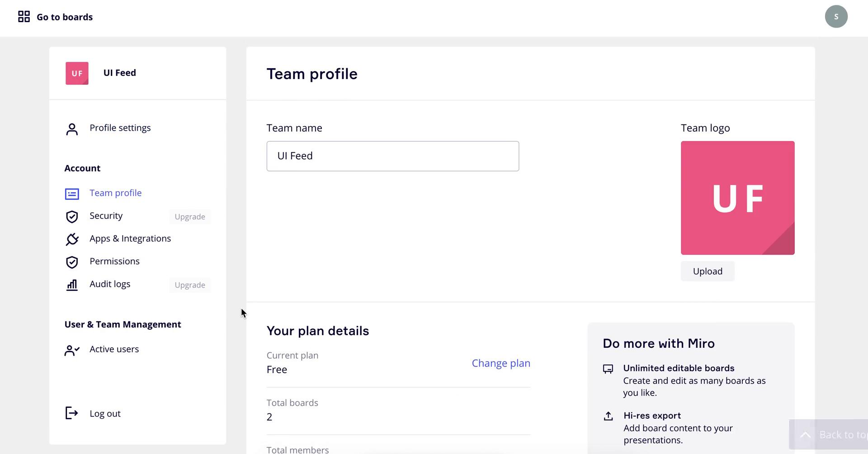868x454 pixels.
Task: Open Permissions settings
Action: point(114,261)
